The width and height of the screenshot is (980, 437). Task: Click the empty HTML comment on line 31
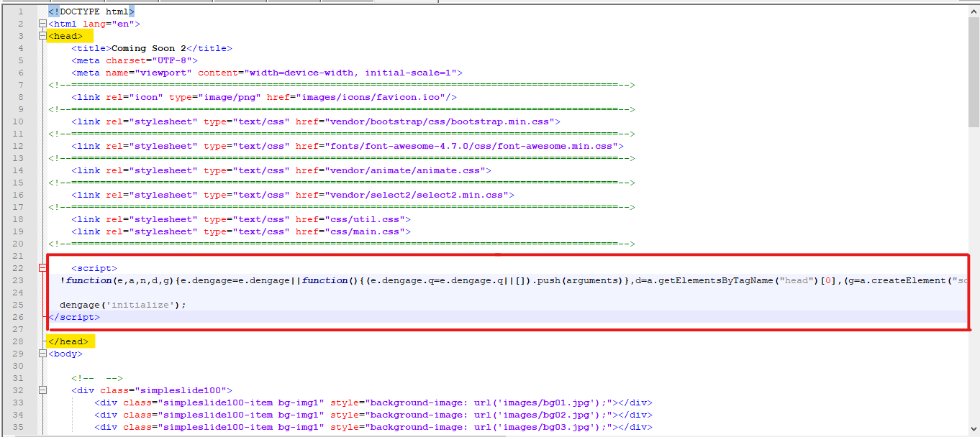[x=97, y=378]
